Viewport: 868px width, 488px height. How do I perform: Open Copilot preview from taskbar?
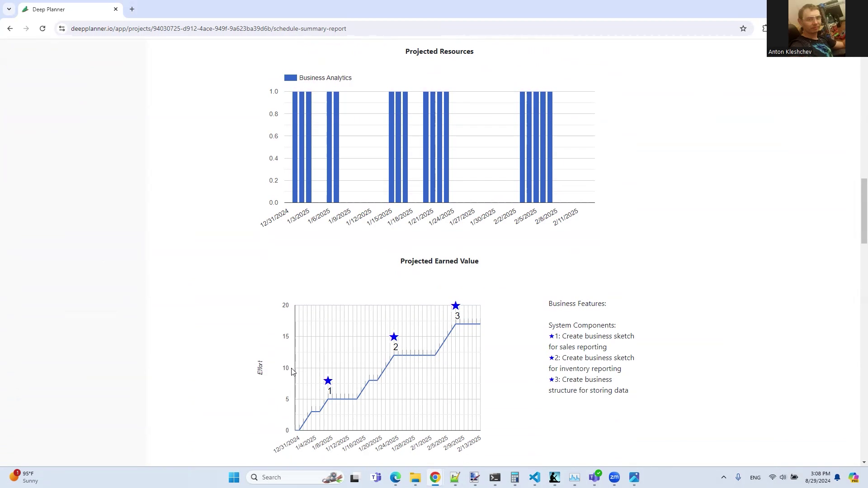click(853, 478)
